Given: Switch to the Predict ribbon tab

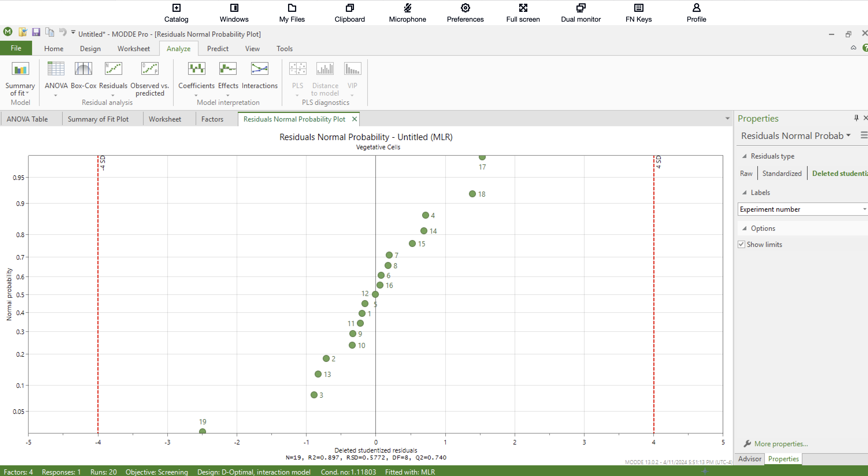Looking at the screenshot, I should [x=218, y=49].
